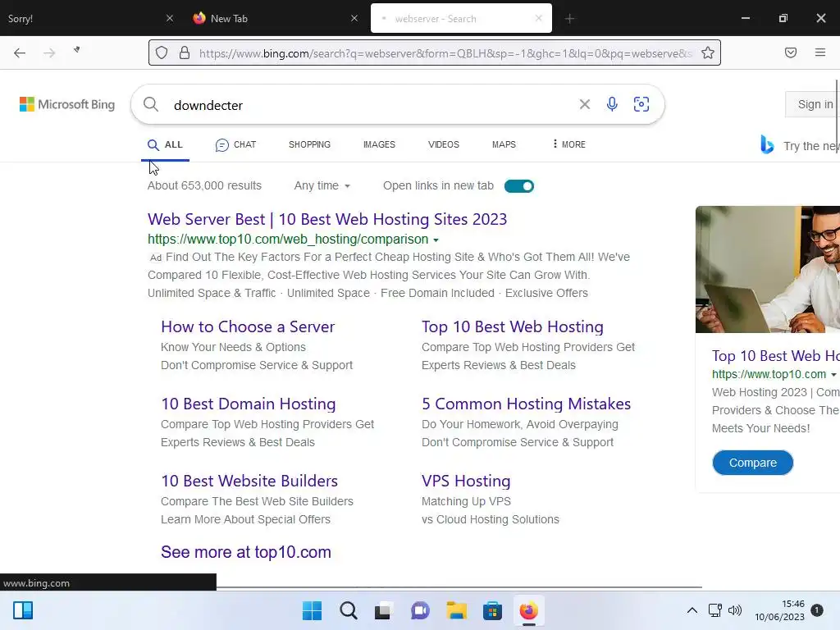
Task: Open Web Server Best 10 Best Web Hosting link
Action: (327, 219)
